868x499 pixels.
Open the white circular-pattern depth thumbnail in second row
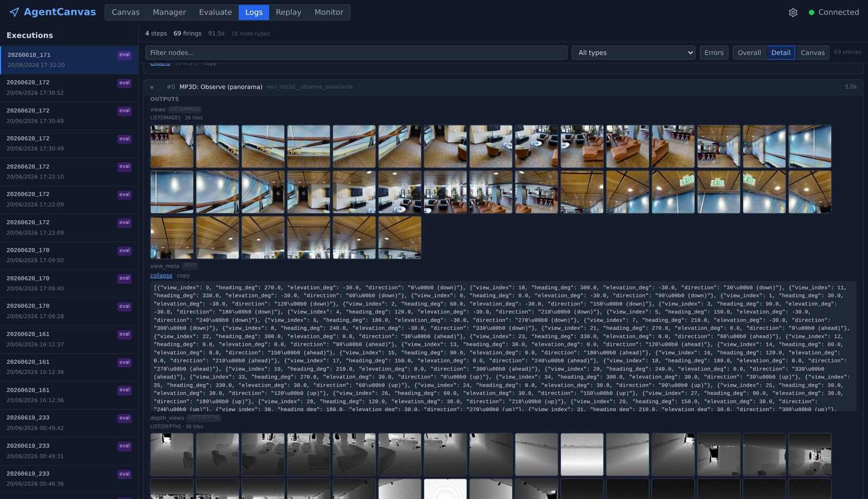(445, 489)
